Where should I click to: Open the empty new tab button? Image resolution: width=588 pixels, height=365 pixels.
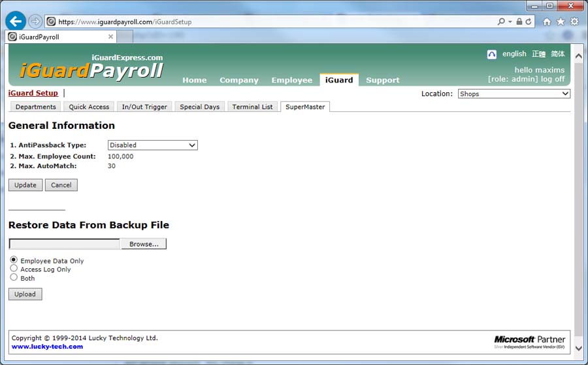tap(125, 37)
